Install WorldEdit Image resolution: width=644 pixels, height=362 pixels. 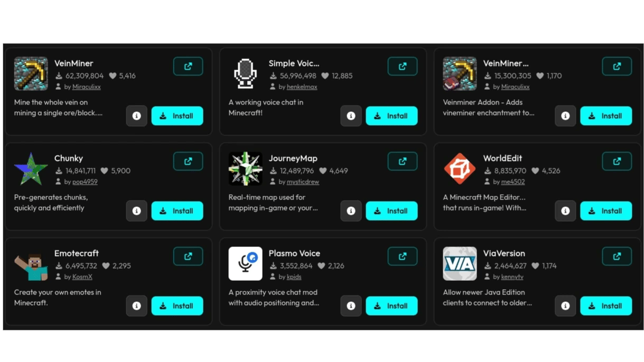click(606, 211)
